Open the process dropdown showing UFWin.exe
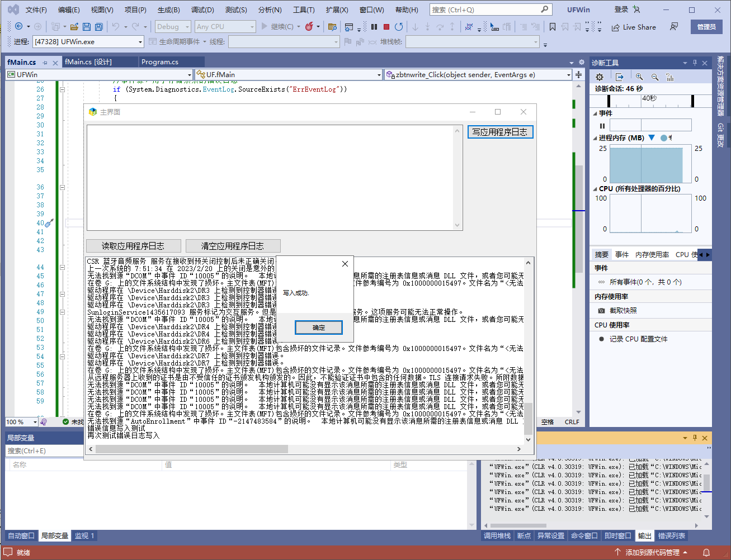 140,42
